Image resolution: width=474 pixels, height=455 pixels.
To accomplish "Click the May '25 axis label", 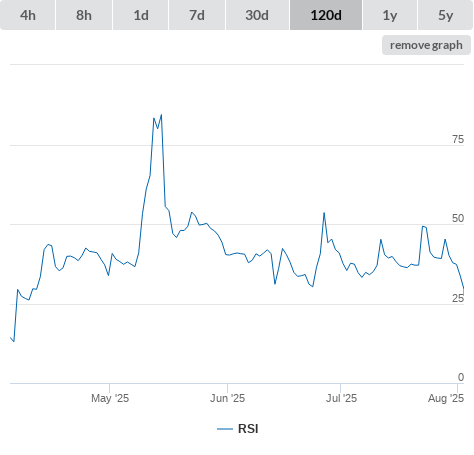I will [x=110, y=398].
